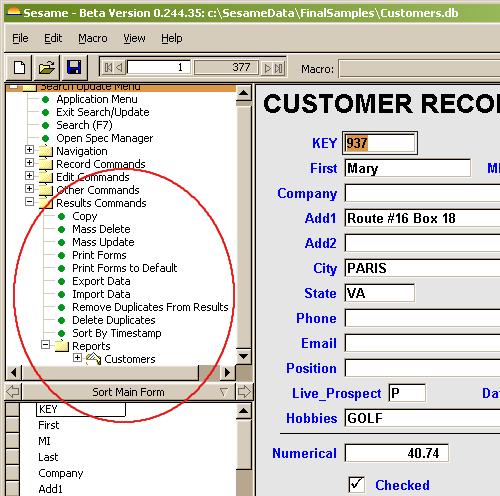
Task: Click left arrow beside Sort Main Form
Action: click(13, 392)
